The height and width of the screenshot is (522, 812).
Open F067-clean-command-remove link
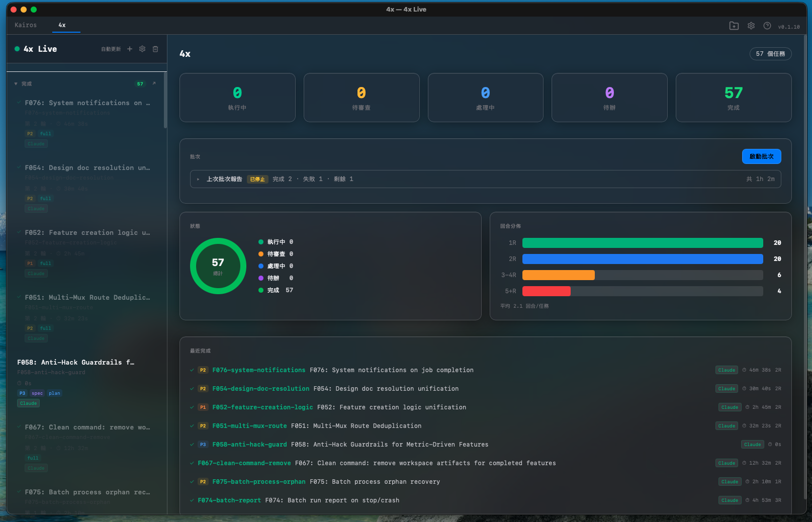point(244,463)
